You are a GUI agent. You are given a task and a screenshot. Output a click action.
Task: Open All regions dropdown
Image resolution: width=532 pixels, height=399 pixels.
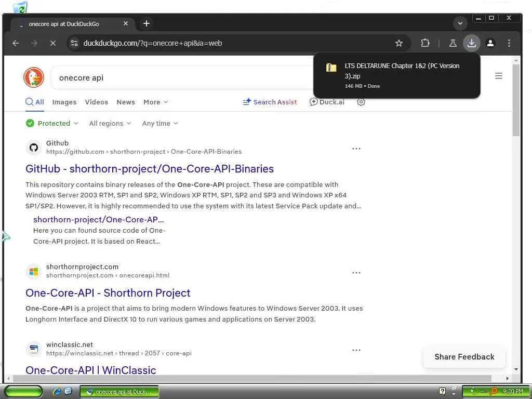[x=110, y=123]
